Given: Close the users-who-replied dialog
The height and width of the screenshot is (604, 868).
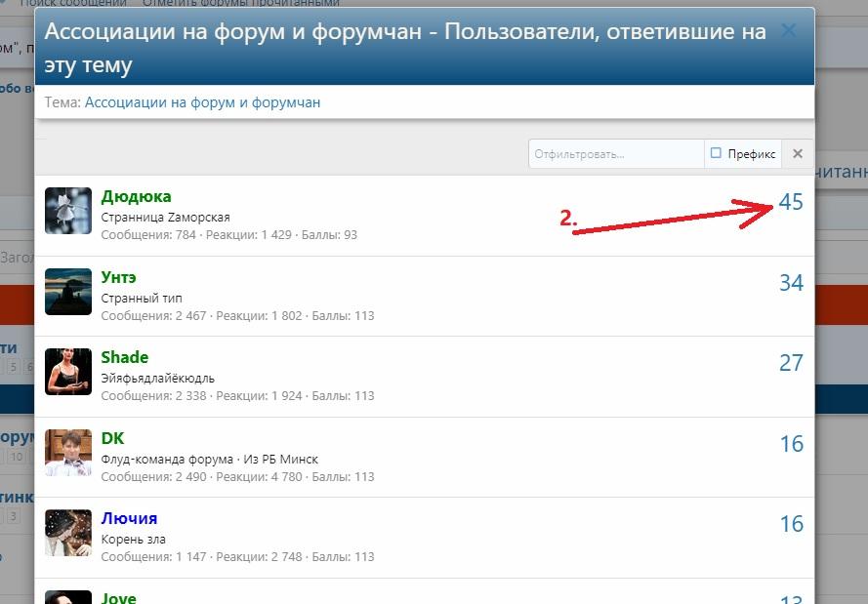Looking at the screenshot, I should click(789, 30).
